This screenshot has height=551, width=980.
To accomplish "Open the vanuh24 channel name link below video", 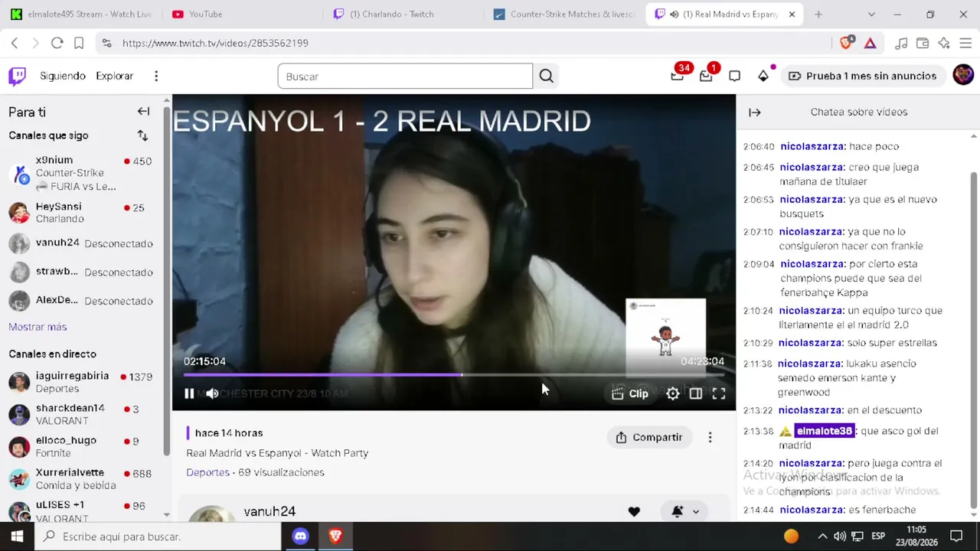I will click(x=269, y=511).
